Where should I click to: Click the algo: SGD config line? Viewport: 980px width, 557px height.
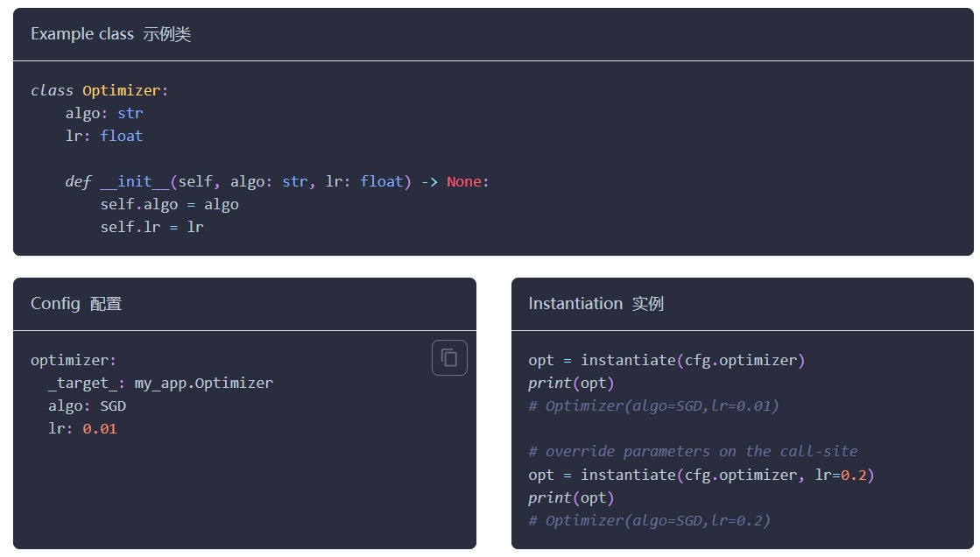87,406
